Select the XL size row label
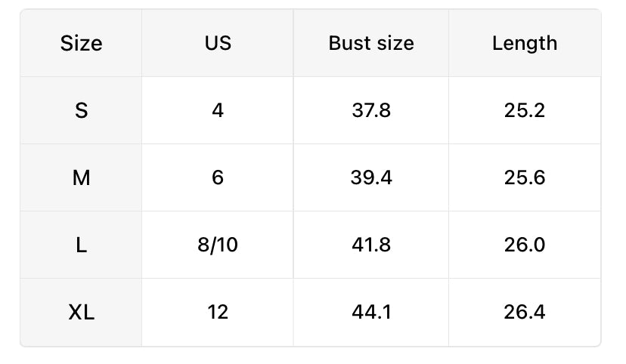Screen dimensions: 626x364 coord(81,312)
